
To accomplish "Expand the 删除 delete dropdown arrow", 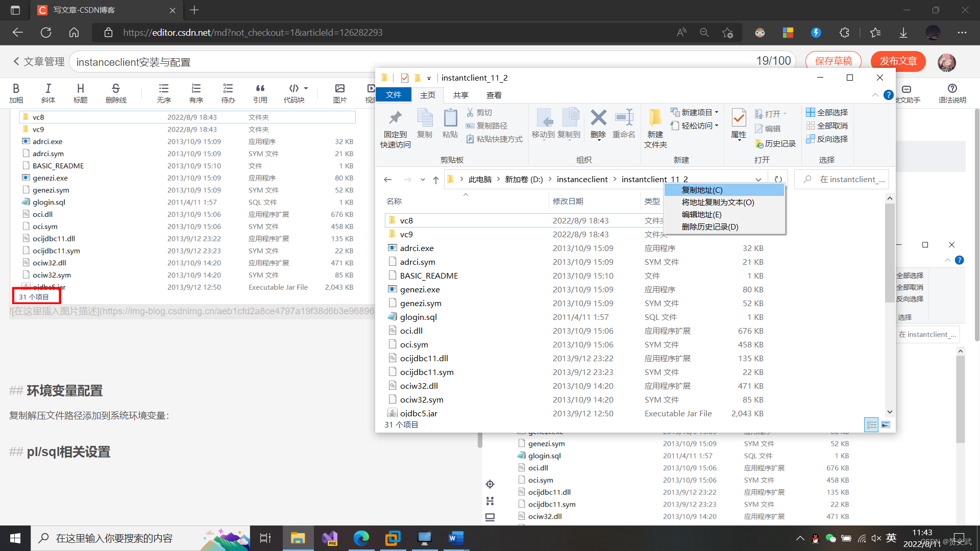I will pyautogui.click(x=598, y=139).
